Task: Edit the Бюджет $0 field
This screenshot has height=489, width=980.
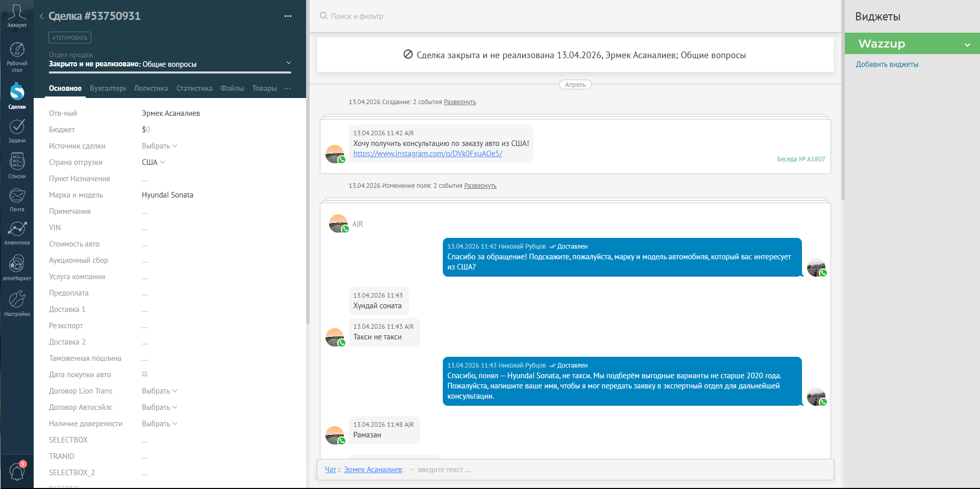Action: (x=146, y=130)
